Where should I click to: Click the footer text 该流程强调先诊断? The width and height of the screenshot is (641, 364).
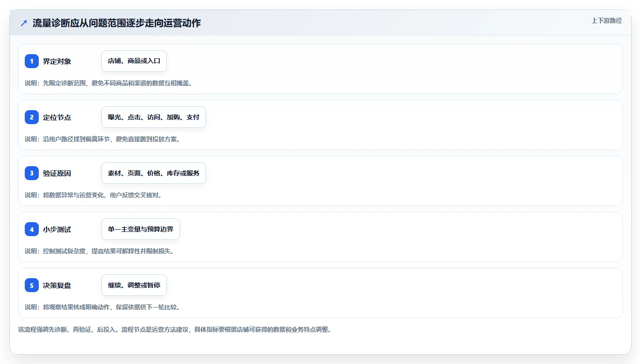click(175, 329)
